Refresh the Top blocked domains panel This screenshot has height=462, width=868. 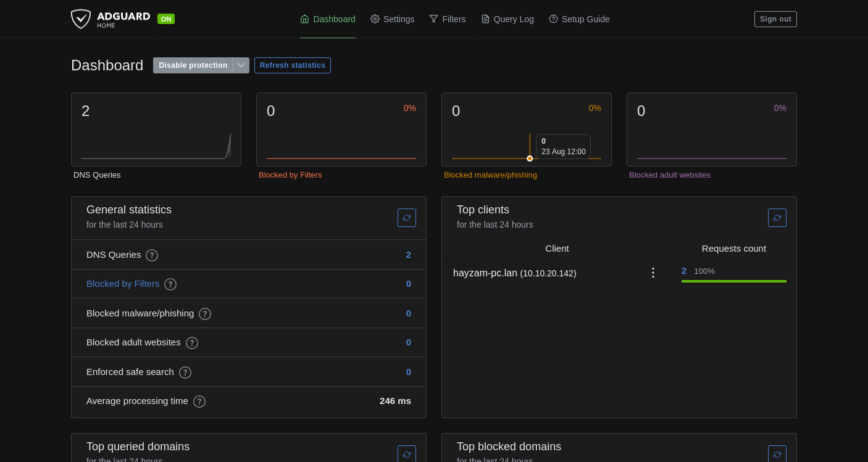click(777, 454)
